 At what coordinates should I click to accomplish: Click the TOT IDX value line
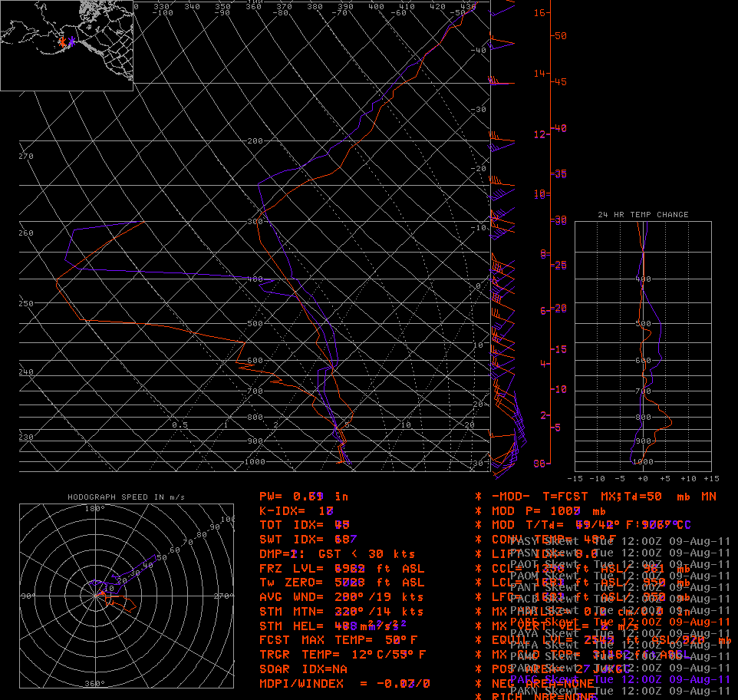[305, 525]
